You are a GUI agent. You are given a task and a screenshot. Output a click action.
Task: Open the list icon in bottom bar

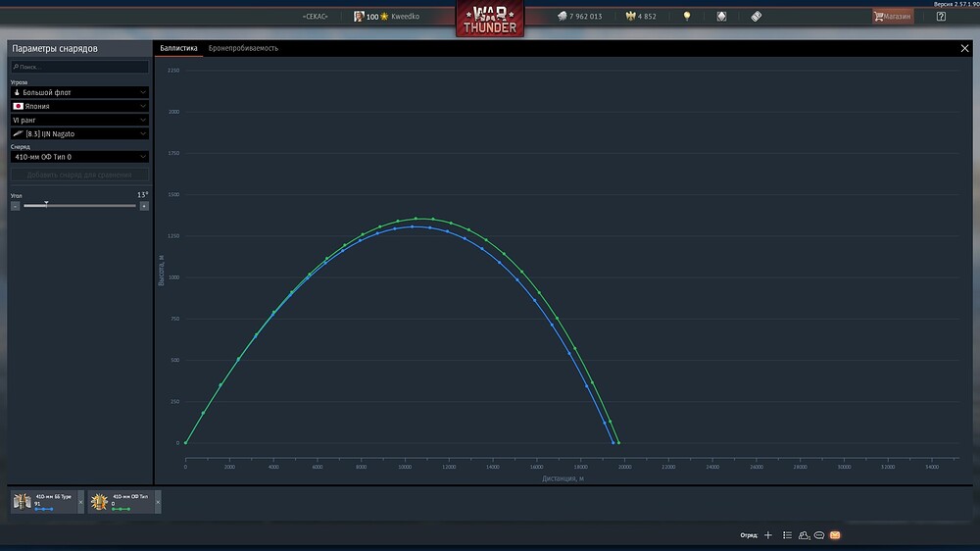(788, 535)
